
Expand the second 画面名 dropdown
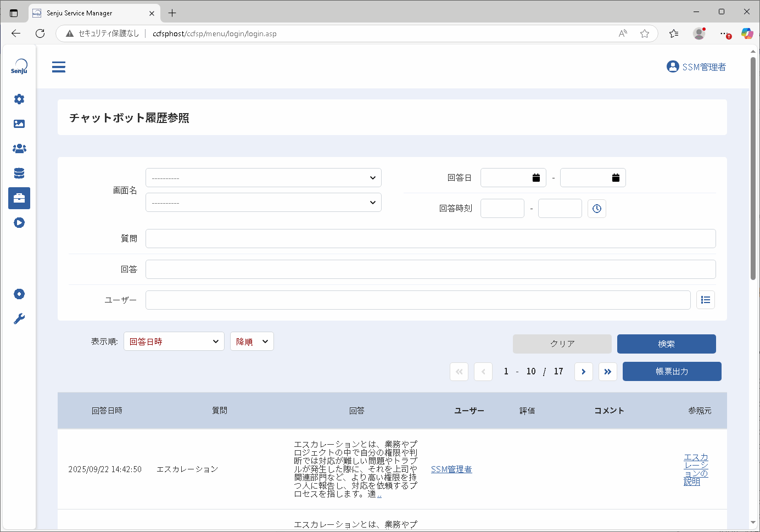(264, 203)
